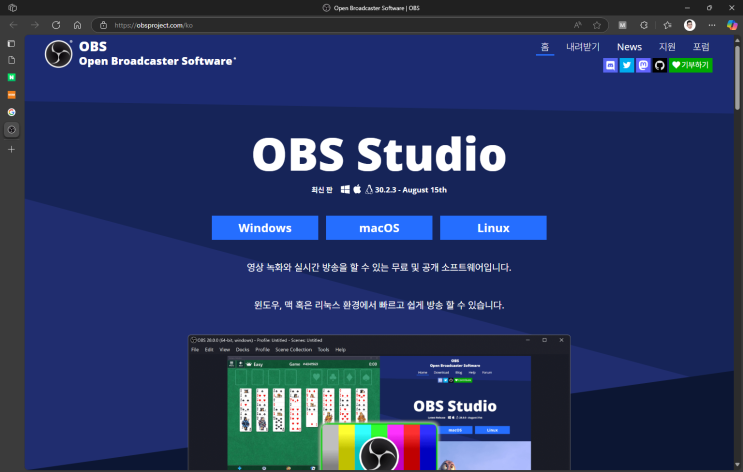Launch the Copilot sidebar

[x=732, y=25]
